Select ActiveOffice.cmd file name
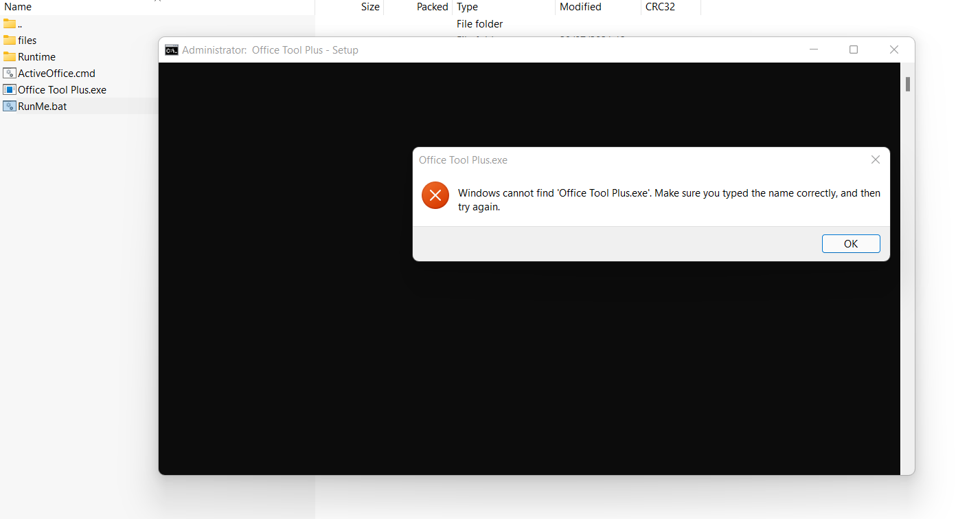 coord(56,73)
